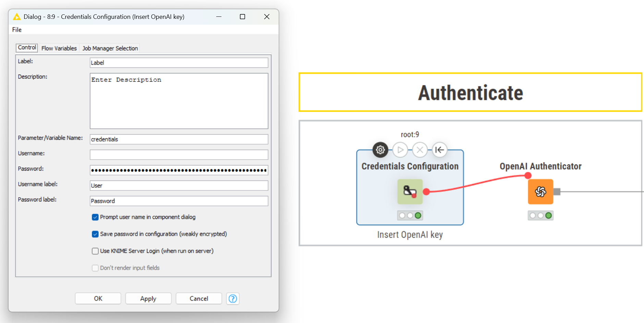The image size is (644, 323).
Task: Minimize the Credentials Configuration dialog
Action: coord(219,16)
